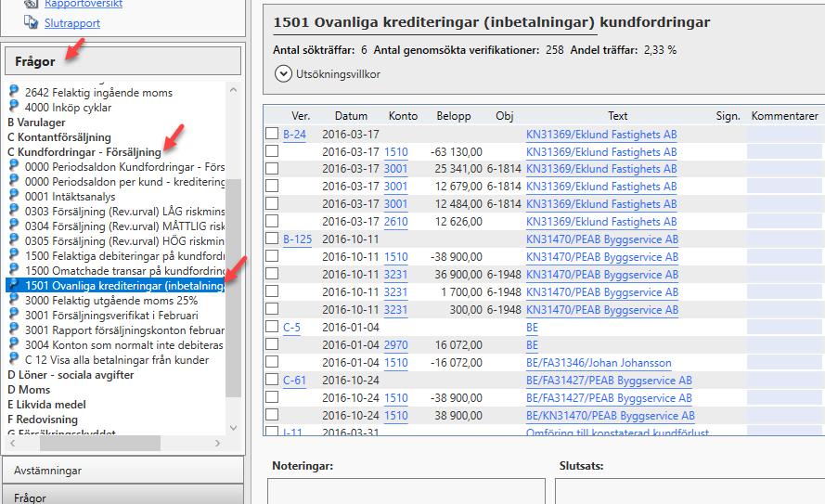Screen dimensions: 825x504
Task: Open the BE/KN31470/PEAB Byggservice AB text link
Action: (x=611, y=416)
